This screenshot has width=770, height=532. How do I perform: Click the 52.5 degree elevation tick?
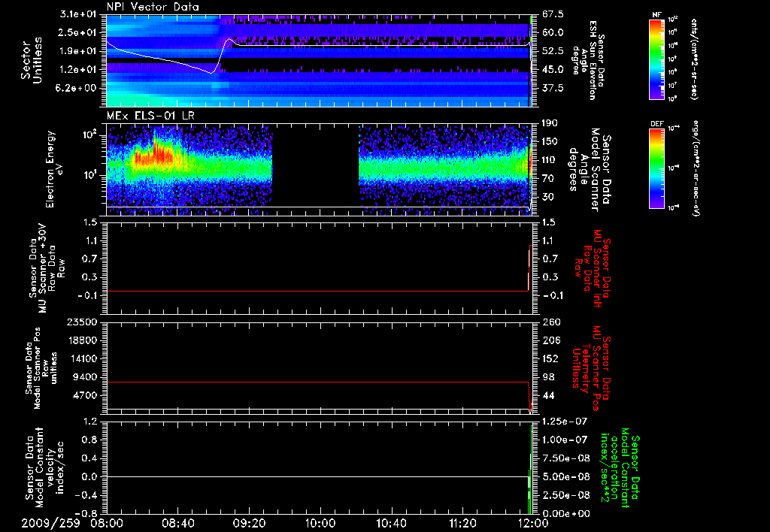click(553, 51)
